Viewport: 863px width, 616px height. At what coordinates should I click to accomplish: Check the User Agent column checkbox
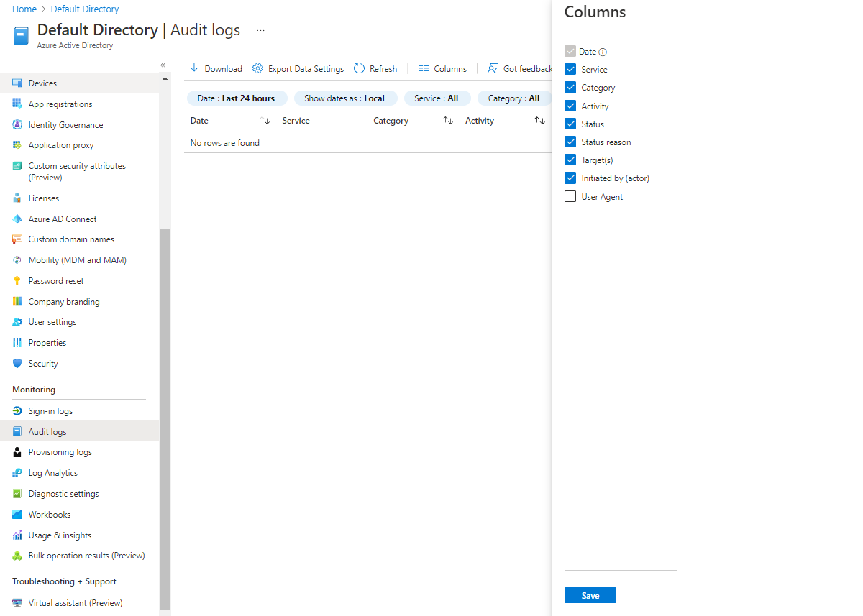[x=570, y=196]
